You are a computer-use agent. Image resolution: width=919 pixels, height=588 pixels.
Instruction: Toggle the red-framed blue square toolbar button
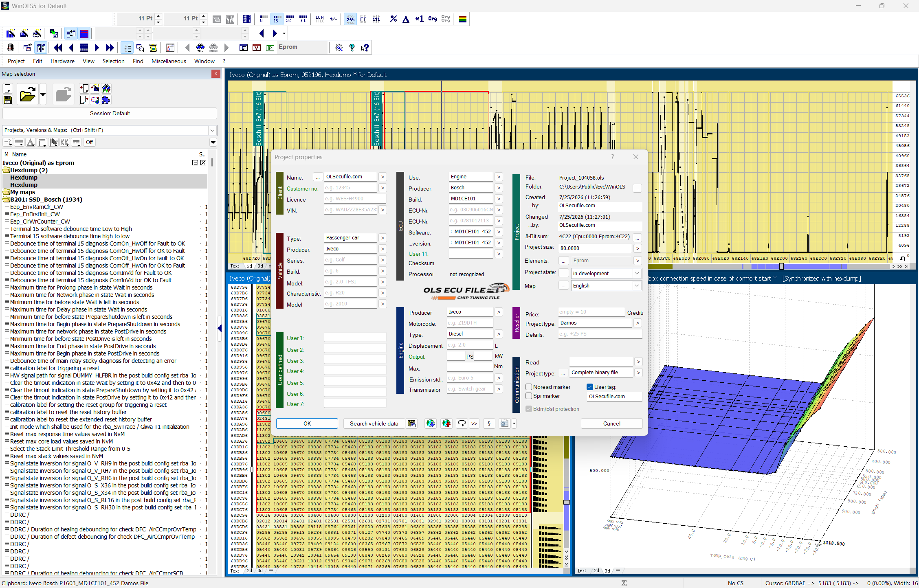click(x=84, y=33)
